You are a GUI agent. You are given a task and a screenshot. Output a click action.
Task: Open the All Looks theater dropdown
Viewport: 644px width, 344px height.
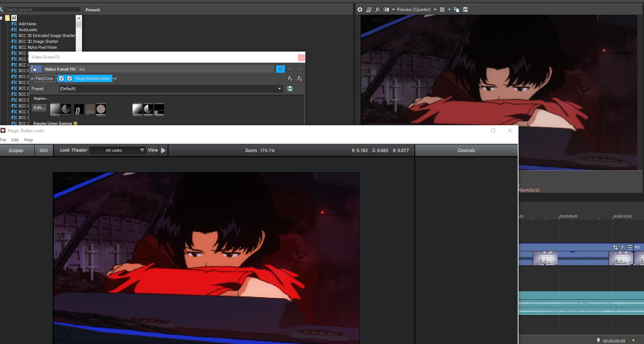coord(118,150)
